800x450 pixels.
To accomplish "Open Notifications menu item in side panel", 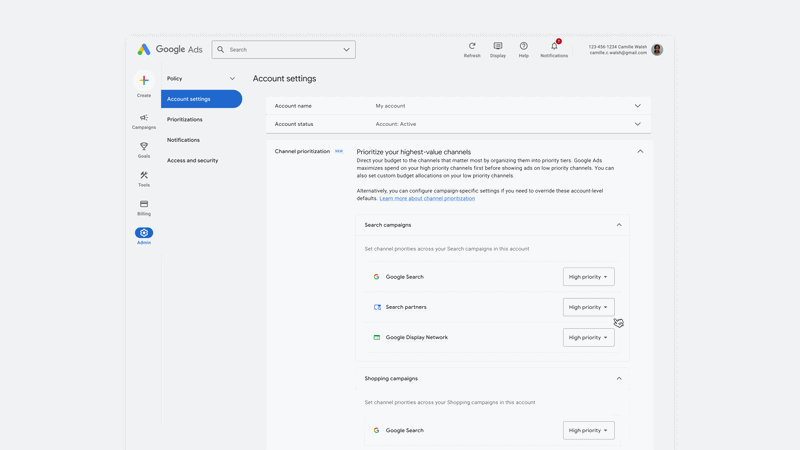I will pos(183,140).
